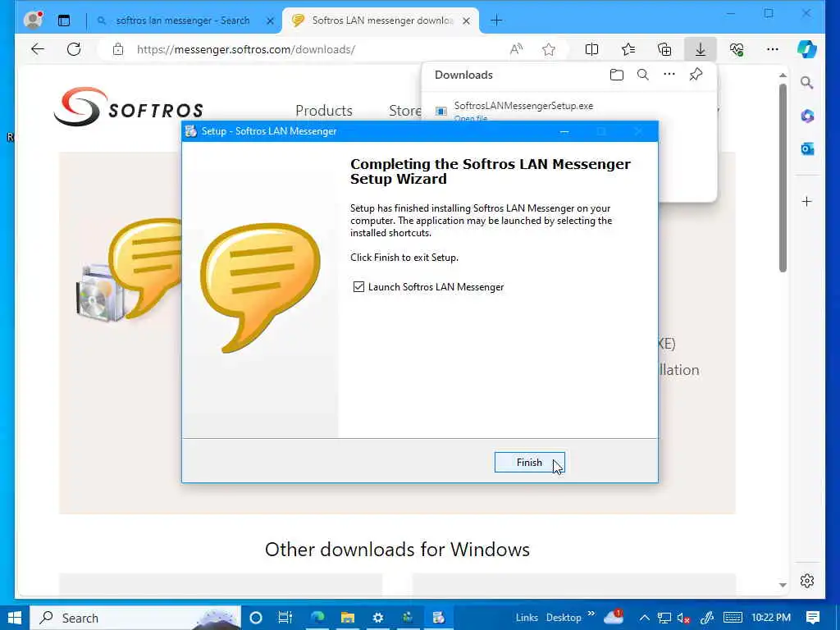This screenshot has width=840, height=630.
Task: Open the 10:22 PM clock
Action: (771, 618)
